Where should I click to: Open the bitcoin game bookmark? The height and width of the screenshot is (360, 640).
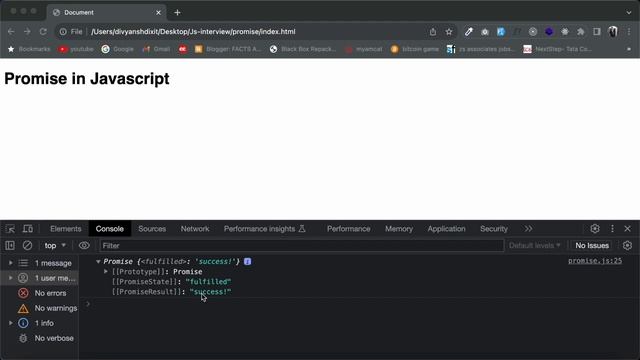click(x=415, y=49)
